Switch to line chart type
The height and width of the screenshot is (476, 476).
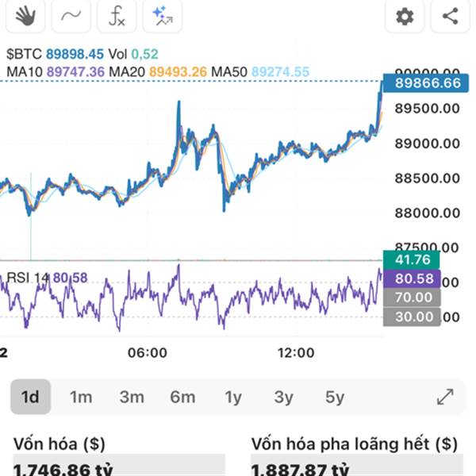coord(71,15)
